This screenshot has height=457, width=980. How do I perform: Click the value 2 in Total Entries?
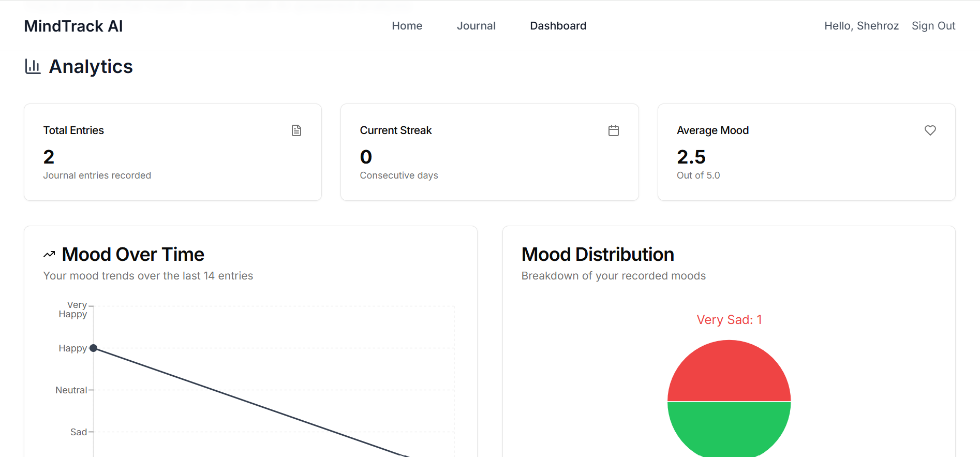49,157
